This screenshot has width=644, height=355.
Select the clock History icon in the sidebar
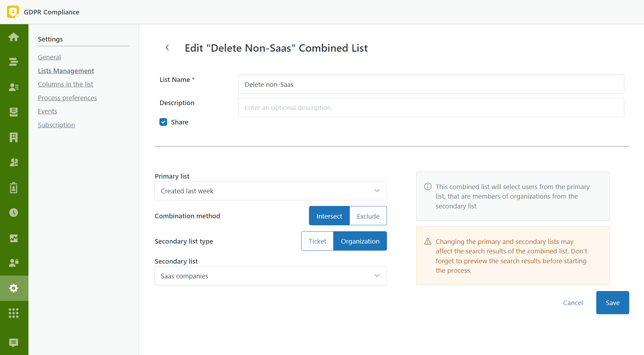(x=14, y=213)
